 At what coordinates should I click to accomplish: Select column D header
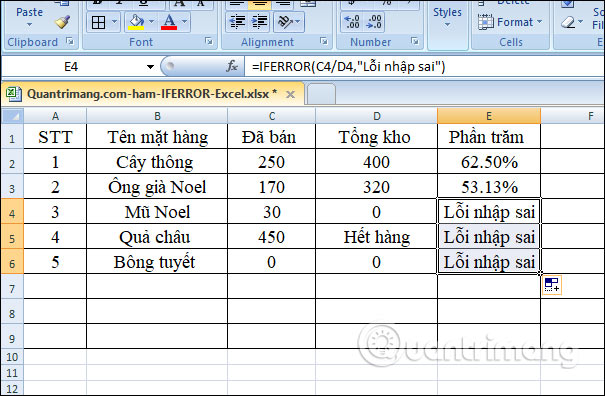[x=377, y=116]
